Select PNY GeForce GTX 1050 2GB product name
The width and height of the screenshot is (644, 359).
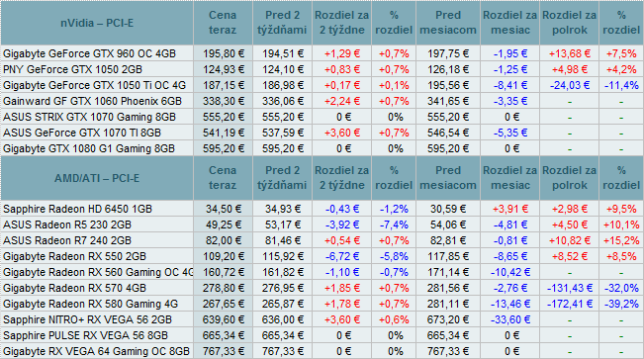click(72, 69)
